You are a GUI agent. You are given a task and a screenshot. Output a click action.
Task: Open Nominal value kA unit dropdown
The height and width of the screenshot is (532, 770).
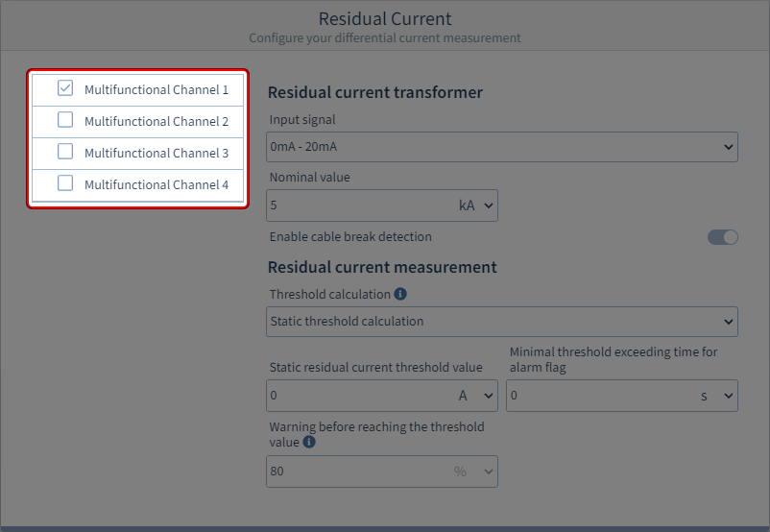(x=476, y=206)
